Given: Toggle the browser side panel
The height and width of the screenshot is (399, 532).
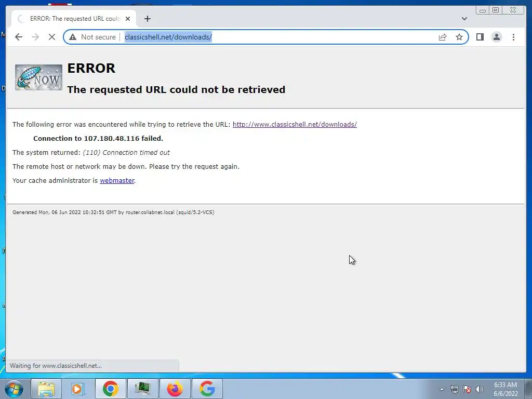Looking at the screenshot, I should tap(480, 37).
